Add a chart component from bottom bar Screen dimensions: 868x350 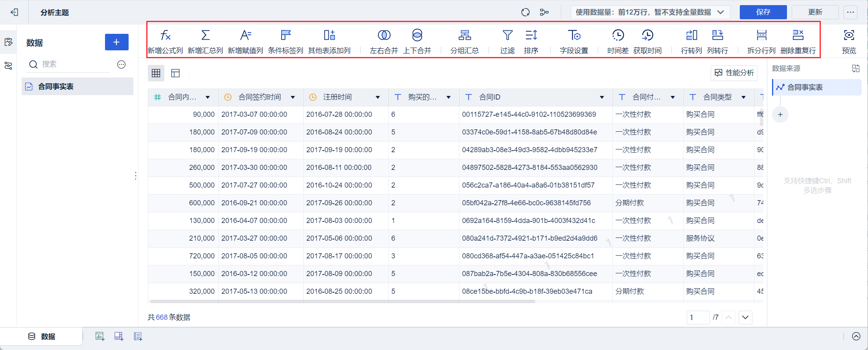tap(100, 336)
